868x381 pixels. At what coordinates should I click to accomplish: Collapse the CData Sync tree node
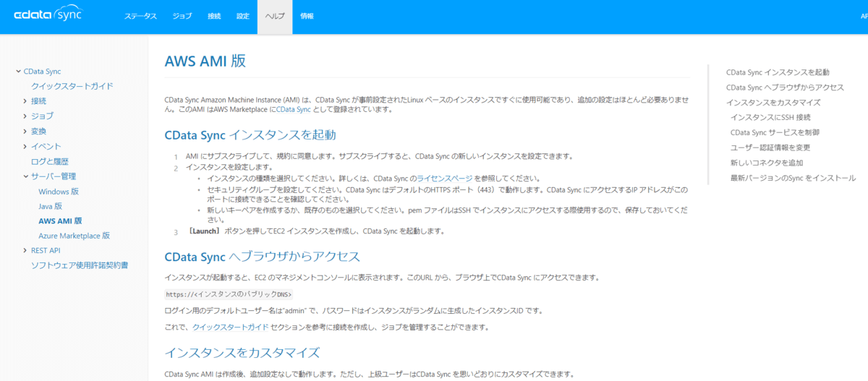(x=18, y=72)
